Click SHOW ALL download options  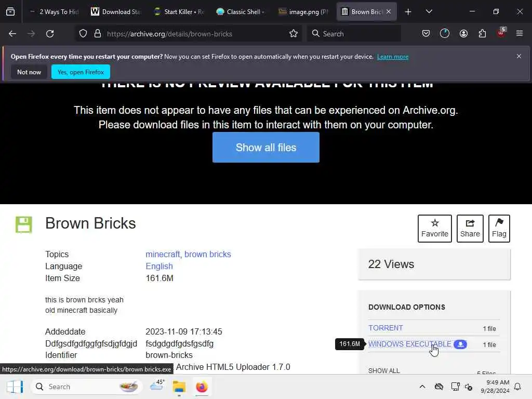[x=384, y=370]
